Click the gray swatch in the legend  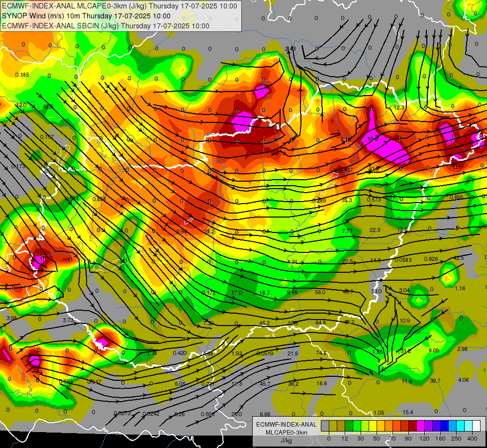click(325, 426)
